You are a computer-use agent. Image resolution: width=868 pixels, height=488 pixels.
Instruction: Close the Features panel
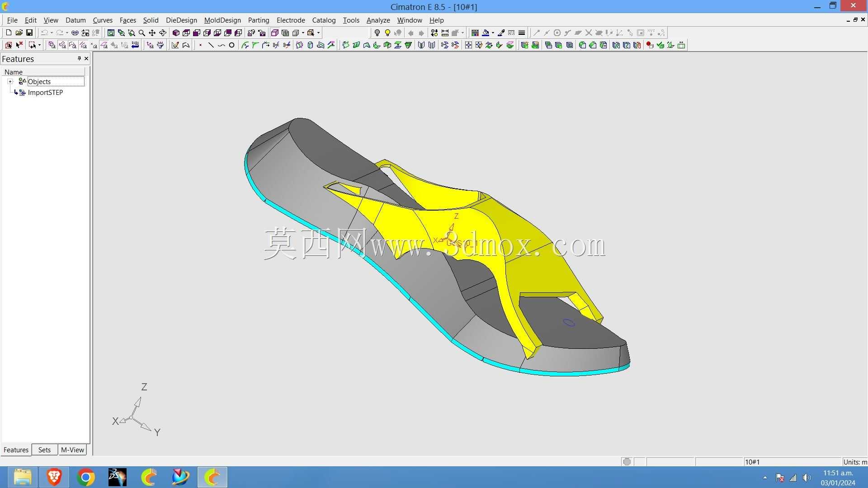click(x=86, y=59)
